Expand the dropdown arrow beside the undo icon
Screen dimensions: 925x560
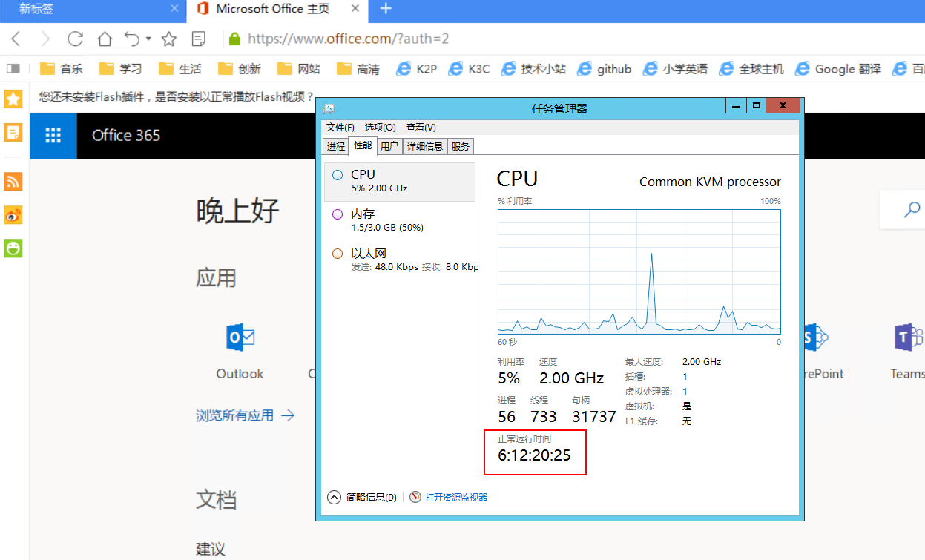[148, 39]
